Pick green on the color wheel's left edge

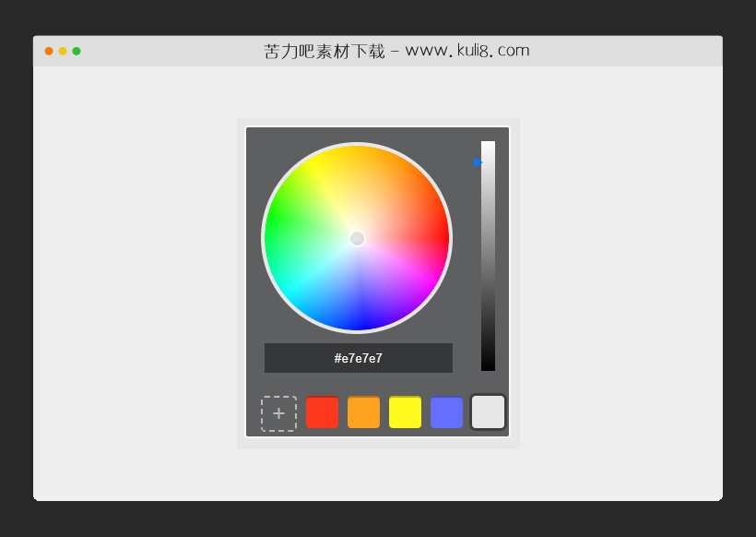click(270, 212)
